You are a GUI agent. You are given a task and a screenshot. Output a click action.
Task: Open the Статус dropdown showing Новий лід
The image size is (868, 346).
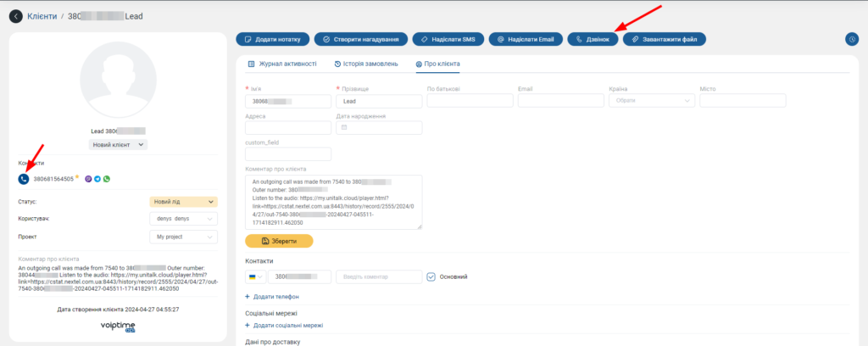[182, 202]
